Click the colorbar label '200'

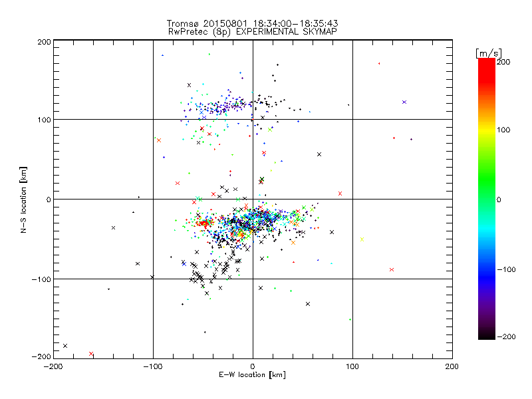pyautogui.click(x=503, y=62)
